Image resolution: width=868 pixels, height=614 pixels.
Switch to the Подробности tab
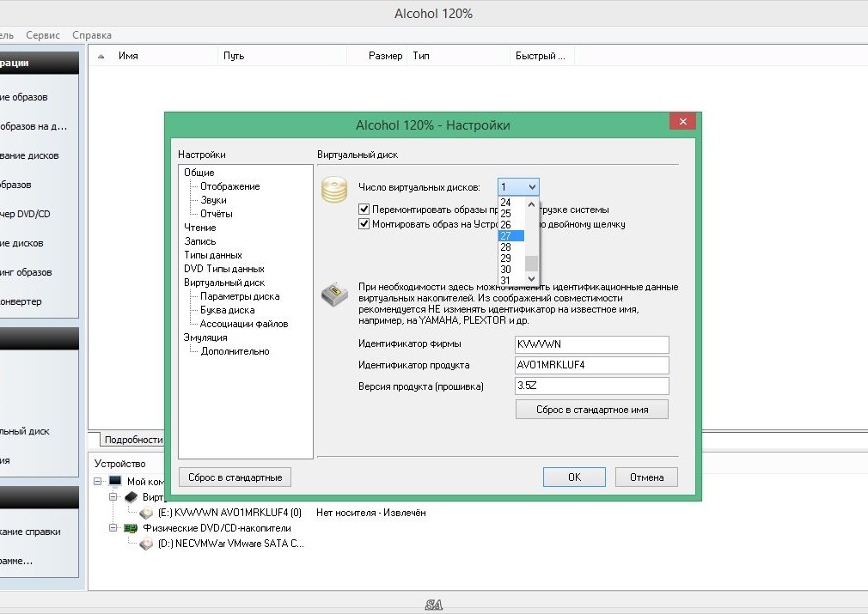tap(133, 440)
